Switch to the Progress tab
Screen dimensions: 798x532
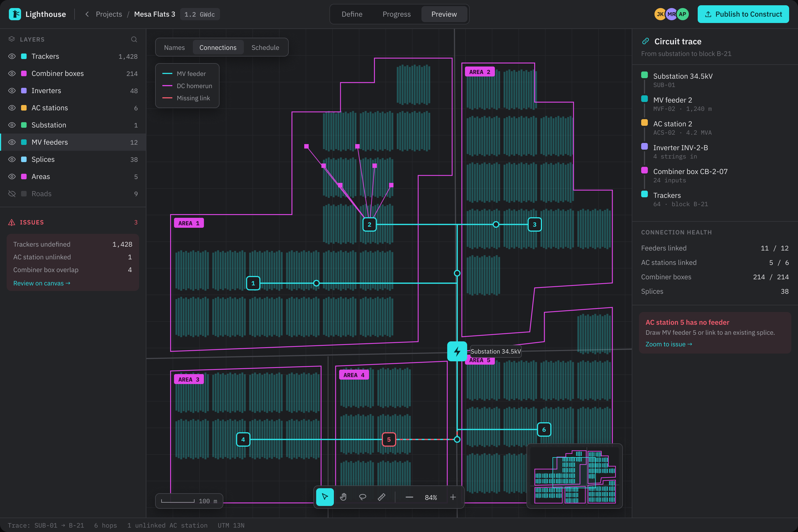(396, 14)
